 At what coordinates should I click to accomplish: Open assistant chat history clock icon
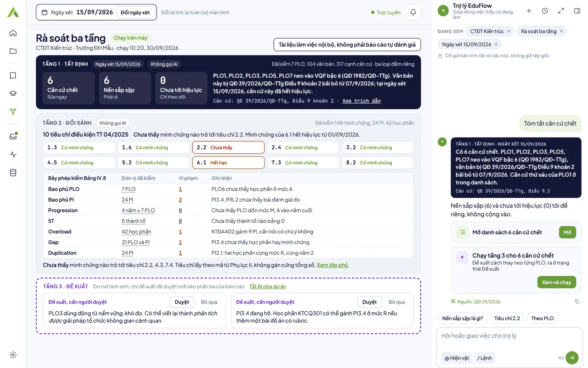(545, 11)
